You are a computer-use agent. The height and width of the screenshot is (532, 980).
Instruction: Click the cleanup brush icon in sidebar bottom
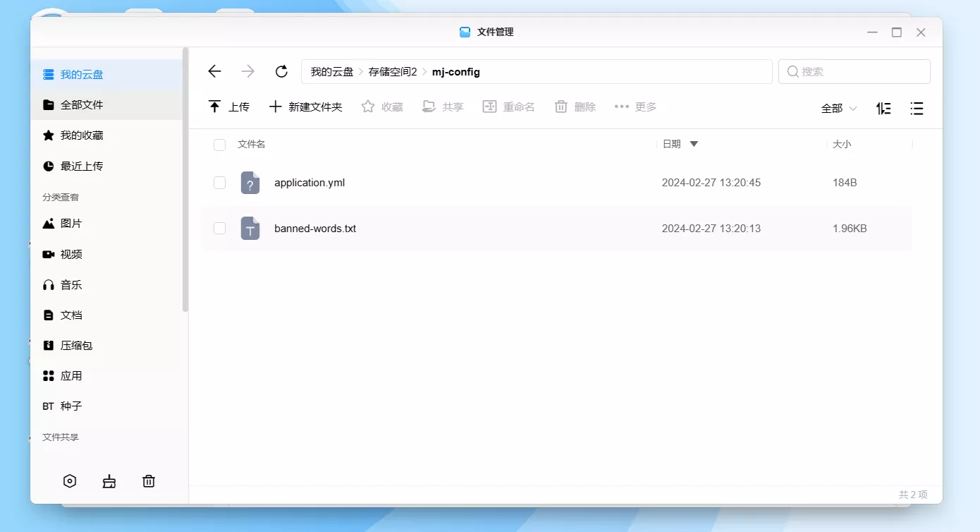(109, 482)
